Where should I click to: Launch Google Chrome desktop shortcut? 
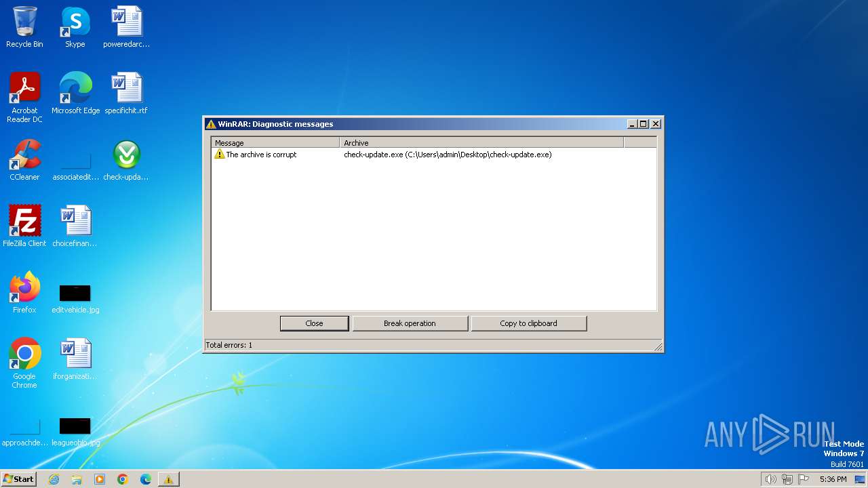[x=24, y=363]
